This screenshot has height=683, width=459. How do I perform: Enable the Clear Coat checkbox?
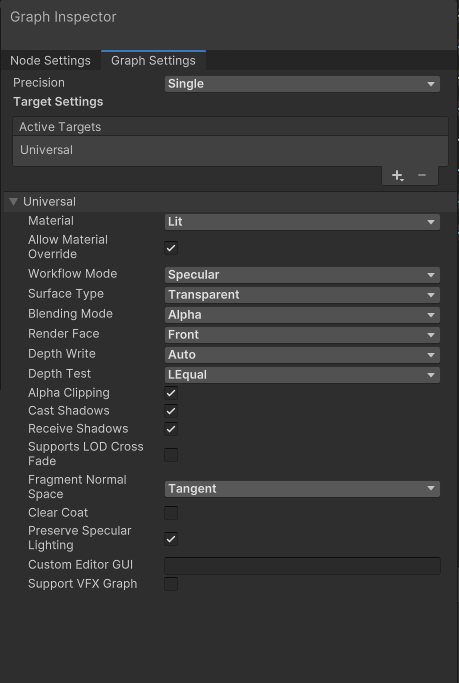point(171,513)
